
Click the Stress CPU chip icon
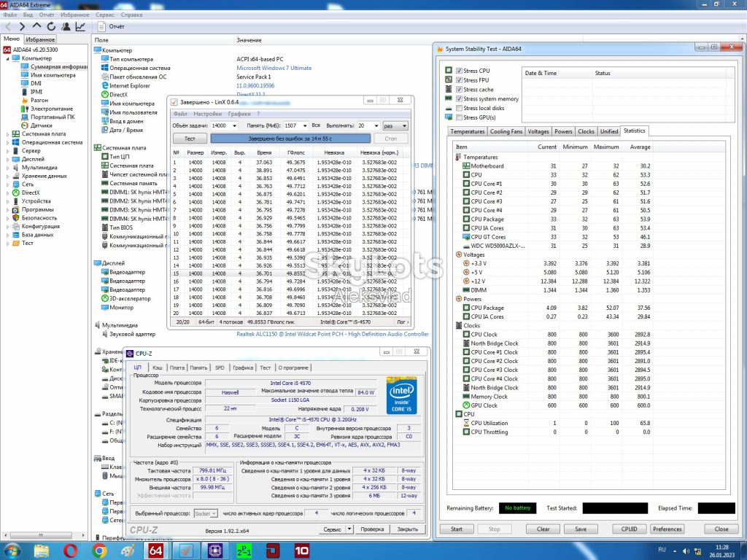click(449, 71)
